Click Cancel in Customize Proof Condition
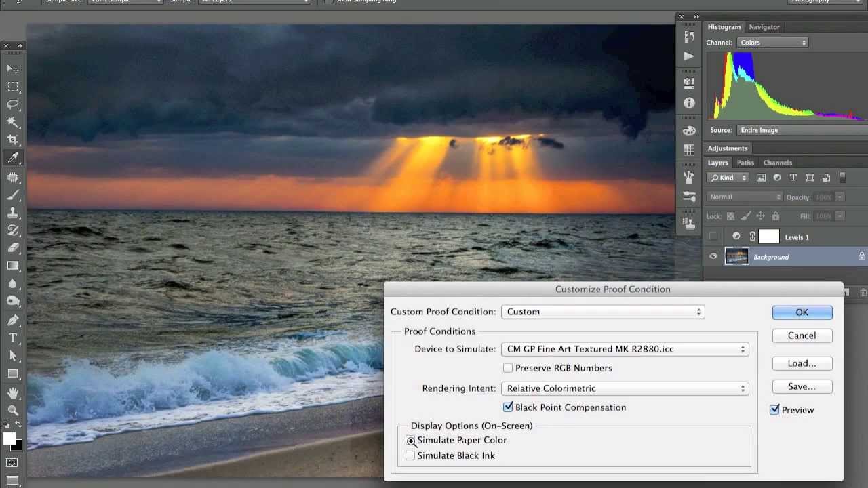The height and width of the screenshot is (488, 868). pos(802,335)
